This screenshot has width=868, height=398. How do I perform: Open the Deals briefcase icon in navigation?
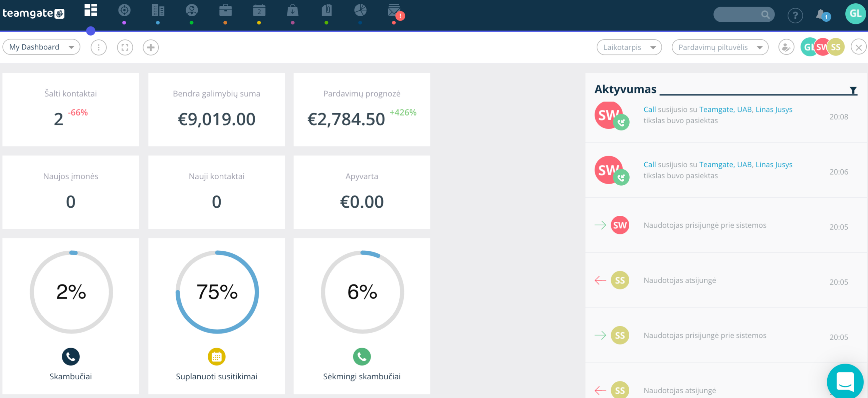click(225, 11)
